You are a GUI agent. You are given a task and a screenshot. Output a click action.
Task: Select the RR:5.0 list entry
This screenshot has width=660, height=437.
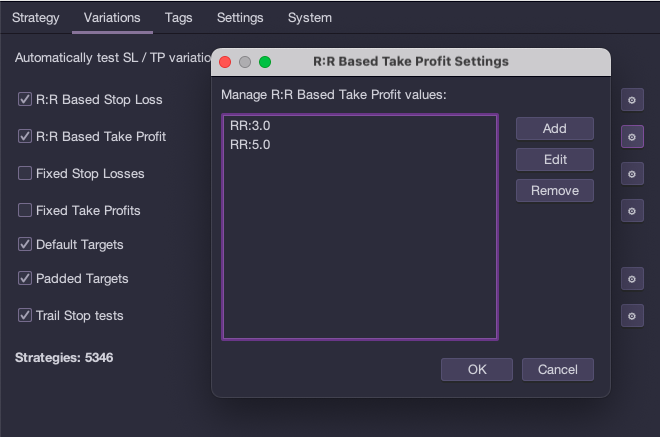click(360, 145)
